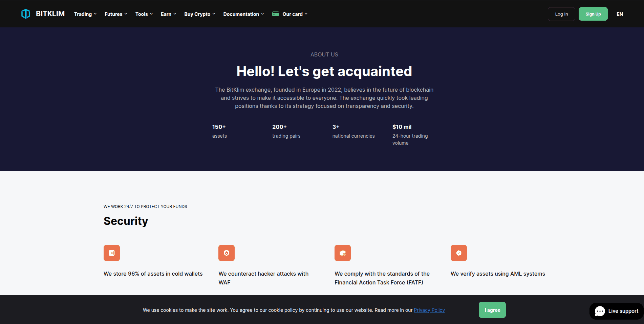Click the FATF compliance wallet icon
The width and height of the screenshot is (644, 324).
pyautogui.click(x=343, y=253)
